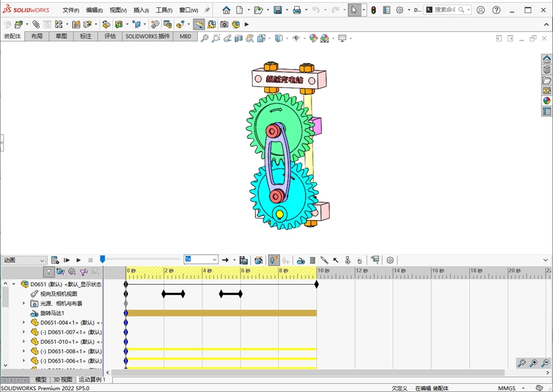Add a spring to the motion study
This screenshot has width=553, height=392.
click(x=312, y=260)
